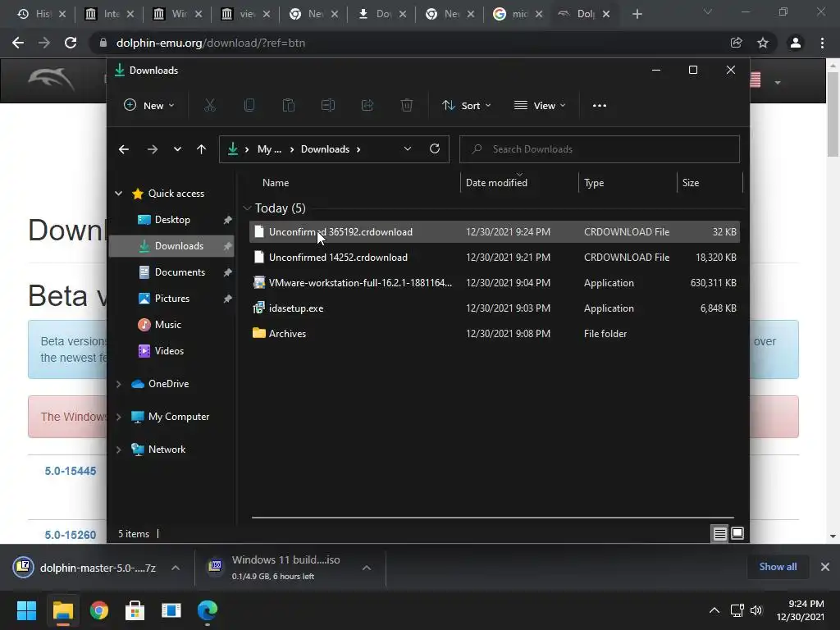840x630 pixels.
Task: Launch Chrome from the taskbar
Action: click(x=99, y=610)
